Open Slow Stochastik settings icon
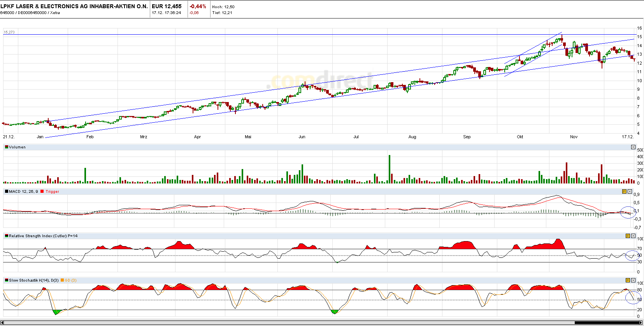 click(628, 280)
